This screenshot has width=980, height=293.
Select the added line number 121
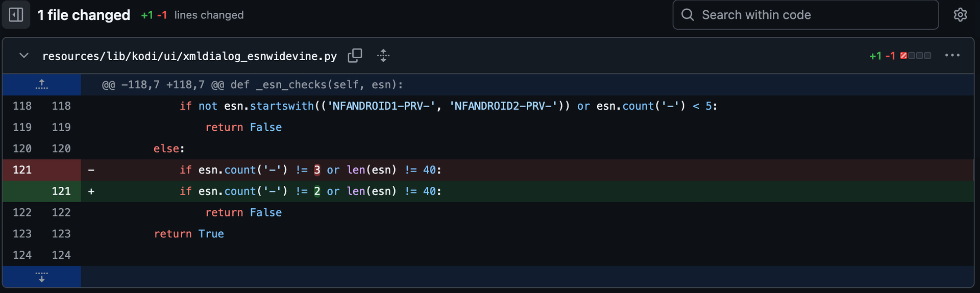(x=61, y=191)
